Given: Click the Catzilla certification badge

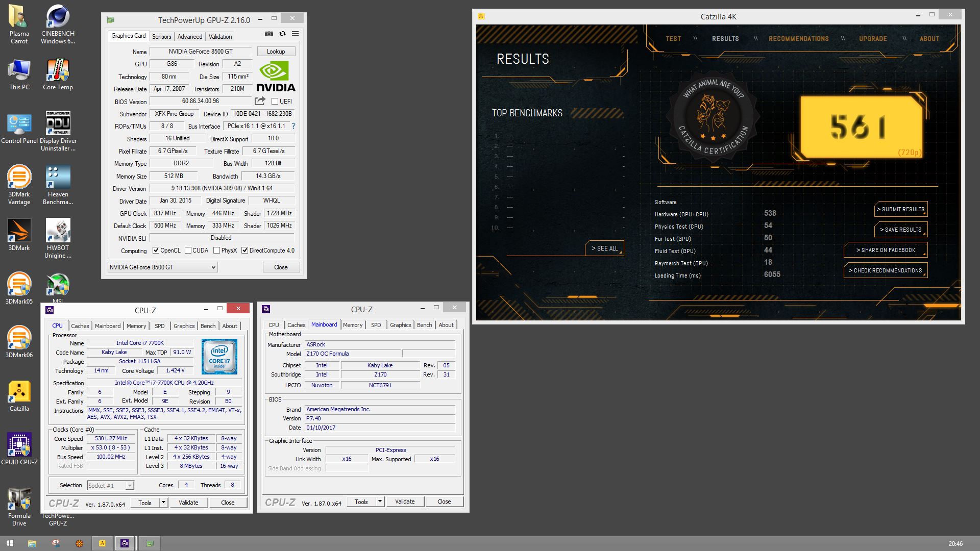Looking at the screenshot, I should coord(713,118).
